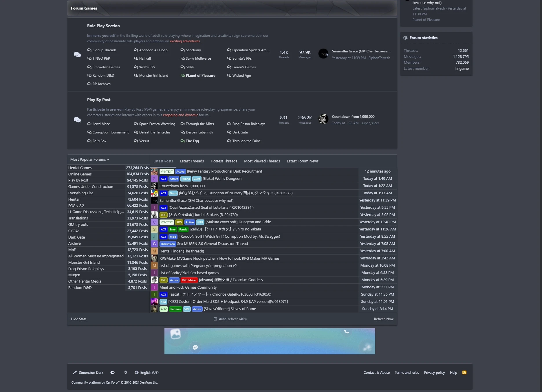This screenshot has height=392, width=542.
Task: Click the phone icon in the banner ad
Action: (346, 332)
